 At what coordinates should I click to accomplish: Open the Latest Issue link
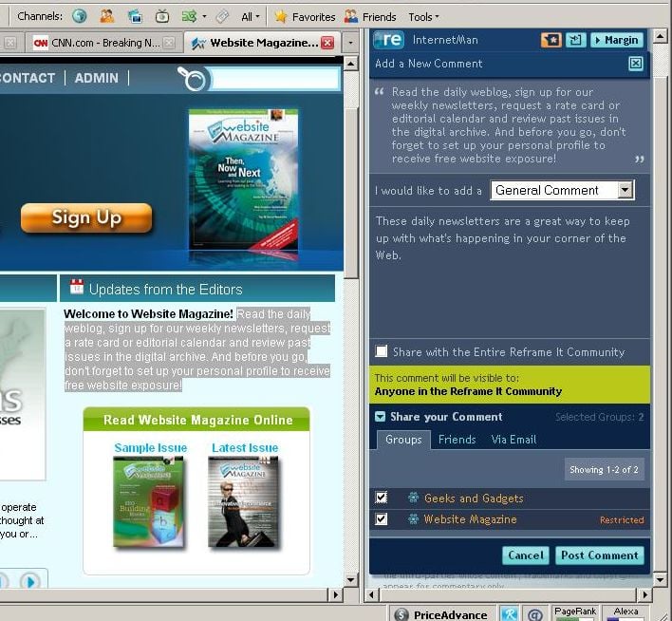(x=245, y=447)
